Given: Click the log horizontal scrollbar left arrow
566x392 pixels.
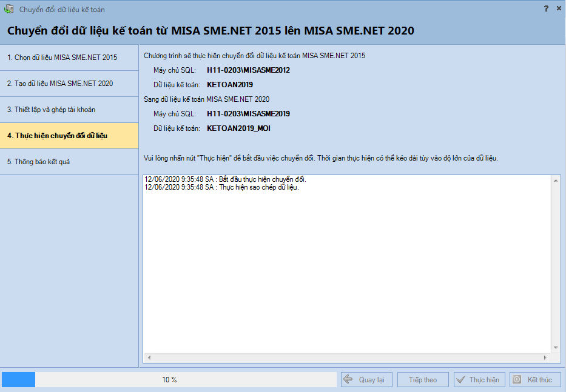Looking at the screenshot, I should pyautogui.click(x=149, y=357).
